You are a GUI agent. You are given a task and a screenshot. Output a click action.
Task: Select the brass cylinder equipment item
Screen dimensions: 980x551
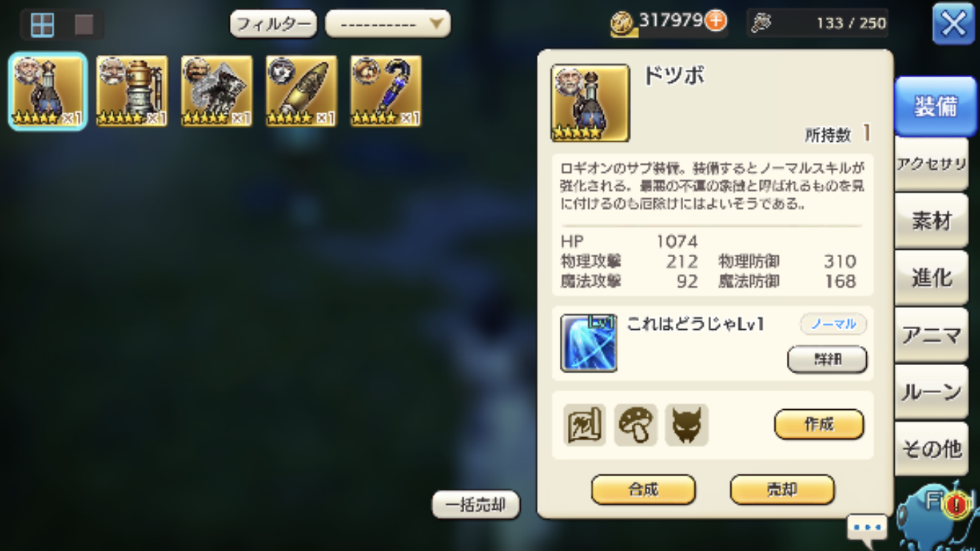[x=132, y=91]
